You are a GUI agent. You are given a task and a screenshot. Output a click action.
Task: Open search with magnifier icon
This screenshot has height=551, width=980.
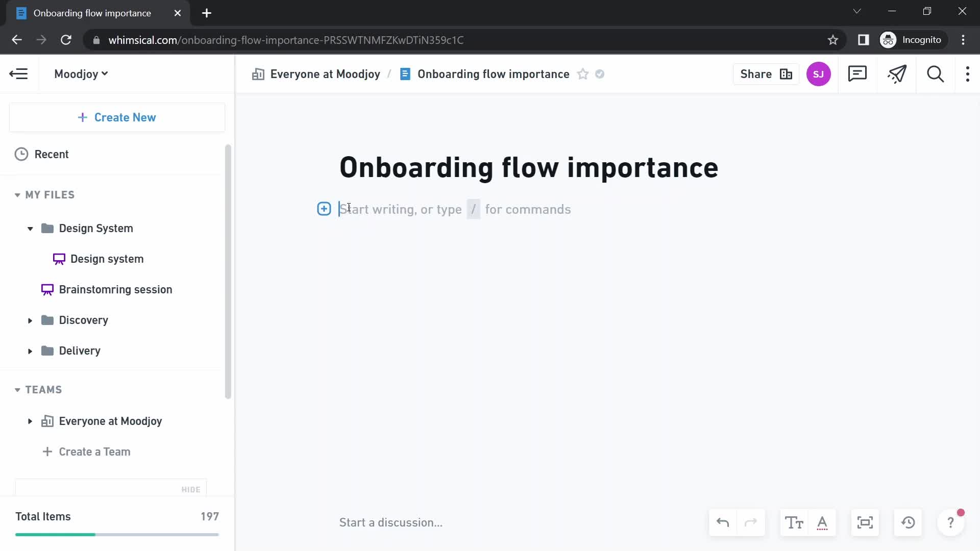[936, 74]
